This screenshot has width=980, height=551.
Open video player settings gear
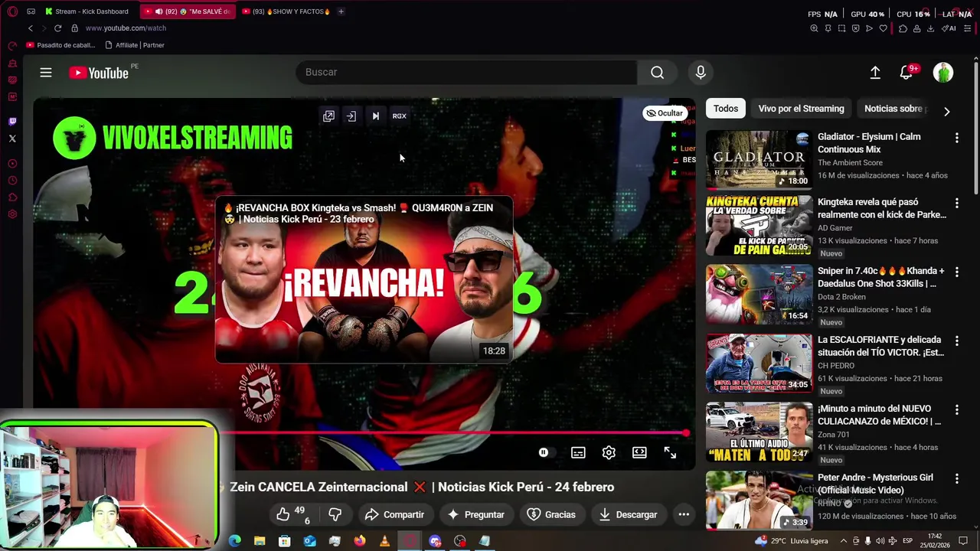pyautogui.click(x=609, y=453)
